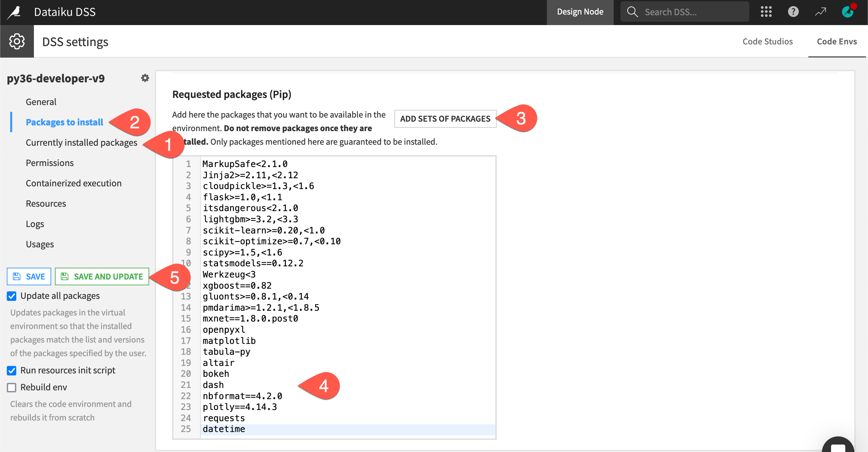Click the line 'tabula-py'
This screenshot has width=868, height=452.
point(226,352)
